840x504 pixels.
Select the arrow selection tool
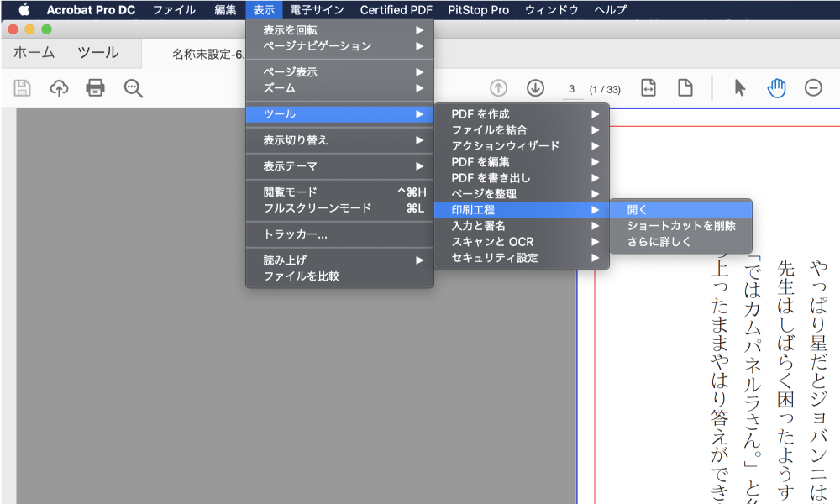740,88
